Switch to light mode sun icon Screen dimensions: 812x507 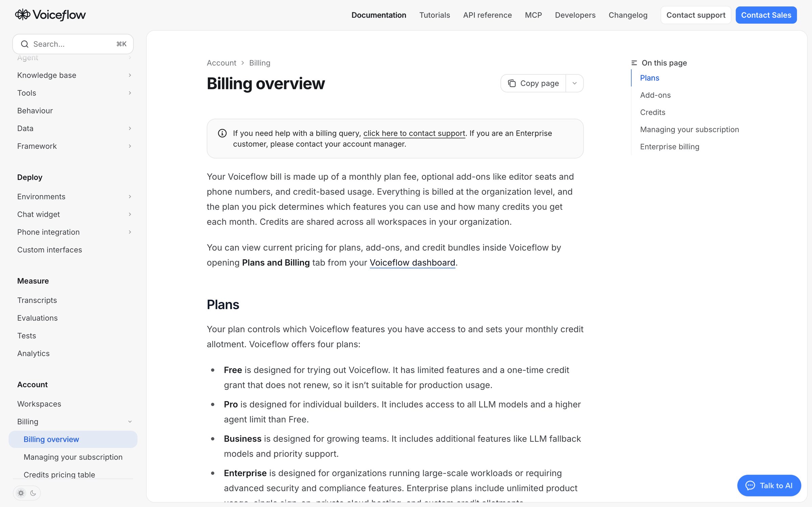21,493
